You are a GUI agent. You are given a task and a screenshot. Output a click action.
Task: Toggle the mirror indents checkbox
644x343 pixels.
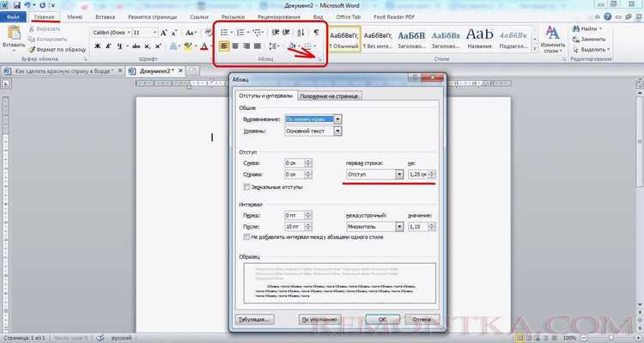click(246, 187)
